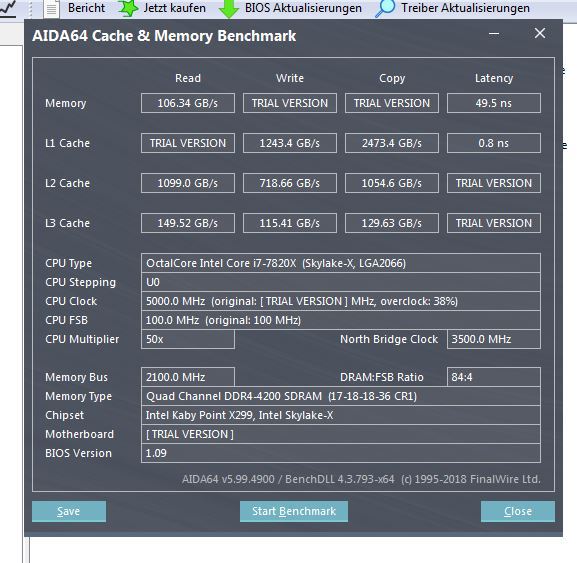Click the L1 Cache Latency 0.8 ns value
Viewport: 577px width, 563px height.
point(493,143)
